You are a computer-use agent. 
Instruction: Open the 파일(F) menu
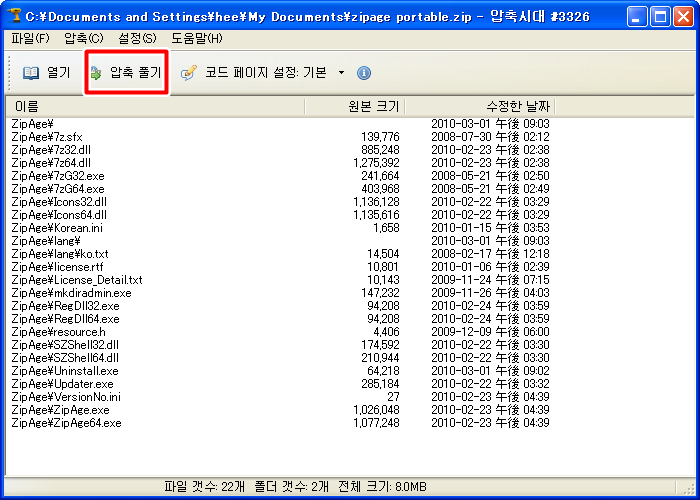click(30, 39)
